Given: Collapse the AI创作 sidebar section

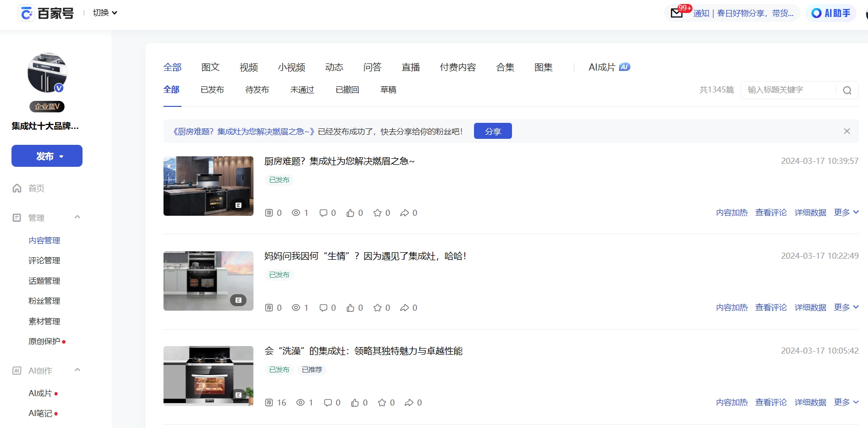Looking at the screenshot, I should pos(77,370).
